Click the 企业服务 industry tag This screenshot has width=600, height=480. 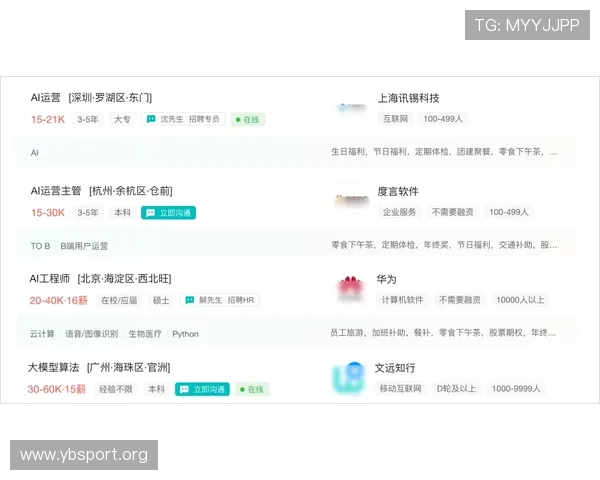[x=399, y=212]
